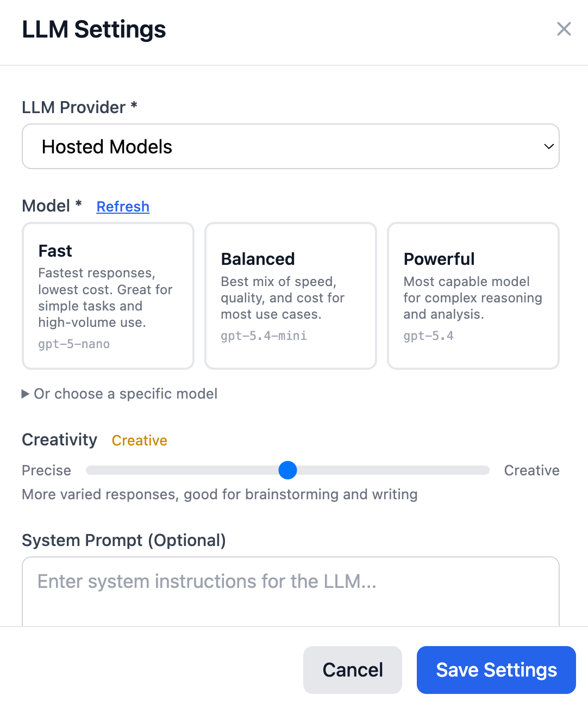Image resolution: width=588 pixels, height=707 pixels.
Task: Refresh the model list
Action: tap(123, 207)
